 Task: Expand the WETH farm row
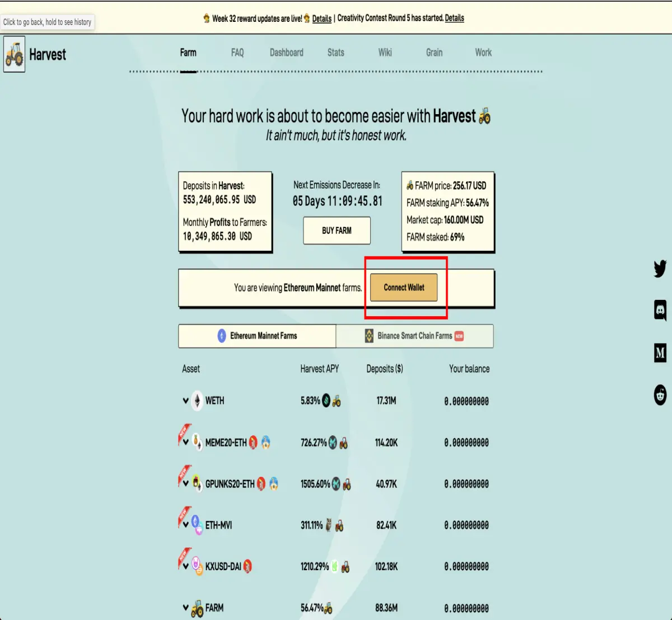click(185, 401)
